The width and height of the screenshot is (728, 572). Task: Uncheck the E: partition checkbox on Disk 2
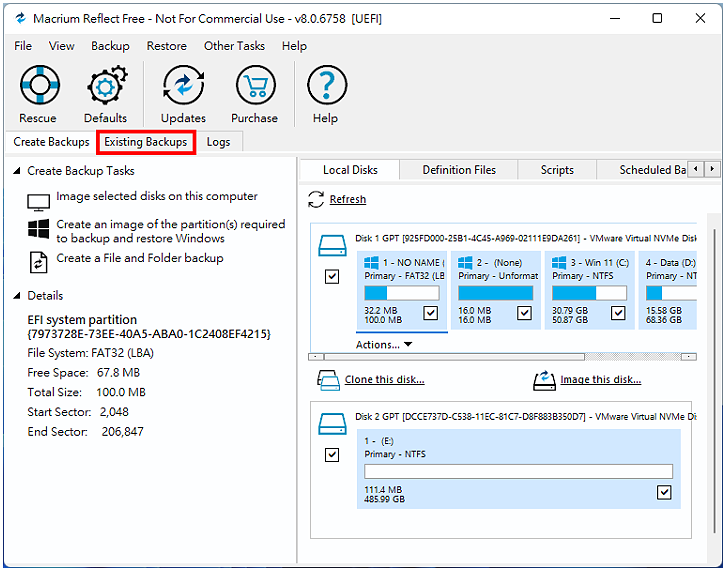coord(664,493)
